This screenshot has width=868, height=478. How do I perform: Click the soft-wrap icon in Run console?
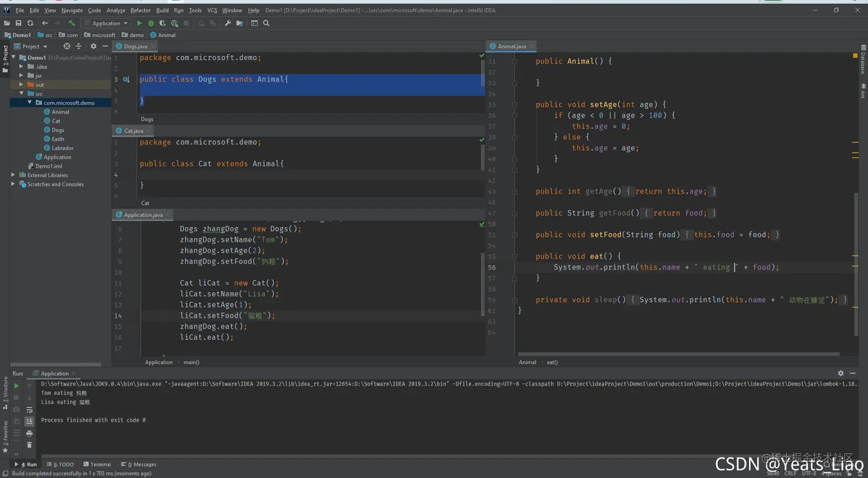[x=29, y=410]
